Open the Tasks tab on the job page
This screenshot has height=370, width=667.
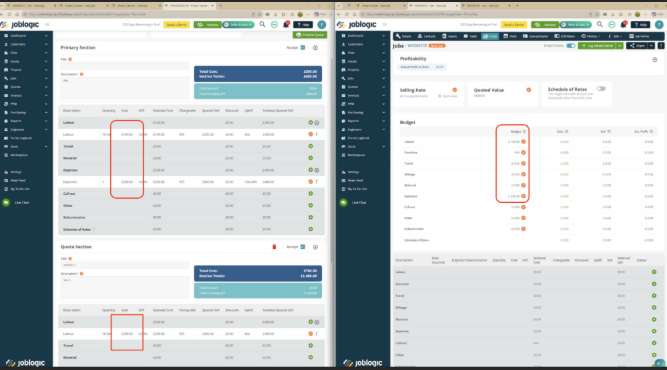(x=470, y=36)
